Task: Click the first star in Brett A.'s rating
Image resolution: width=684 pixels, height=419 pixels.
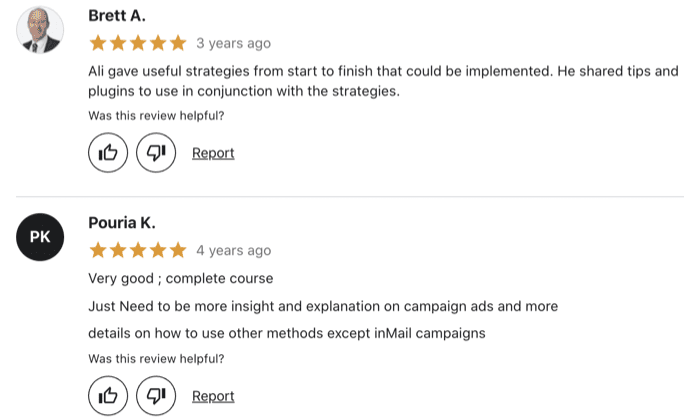Action: tap(98, 43)
